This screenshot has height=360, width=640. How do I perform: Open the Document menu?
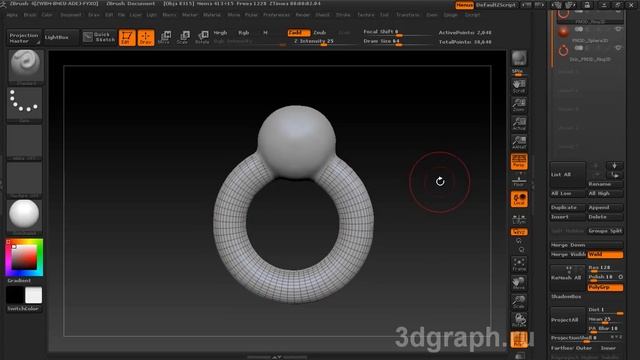[71, 15]
